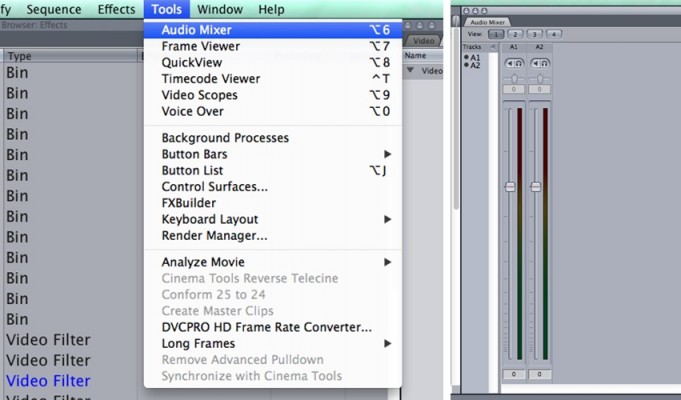Click the Type column header in Browser
This screenshot has width=681, height=400.
[x=70, y=56]
